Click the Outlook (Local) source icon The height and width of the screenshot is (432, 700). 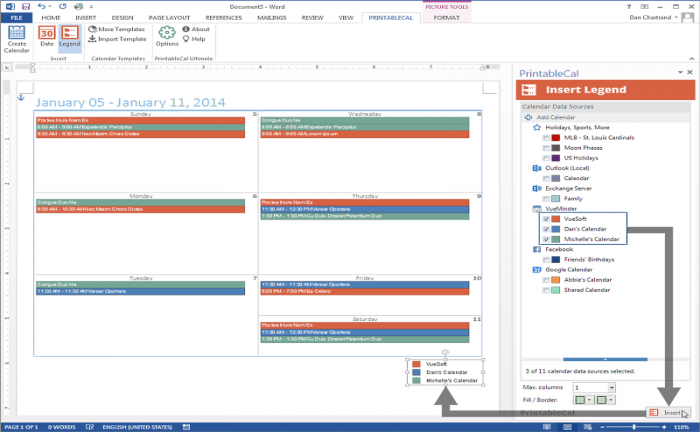coord(537,168)
